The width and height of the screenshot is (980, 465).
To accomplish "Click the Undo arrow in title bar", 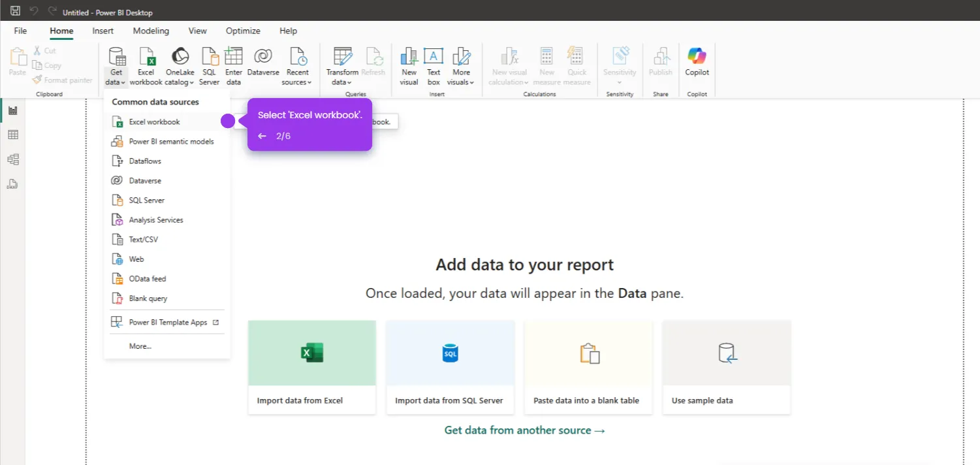I will tap(34, 11).
